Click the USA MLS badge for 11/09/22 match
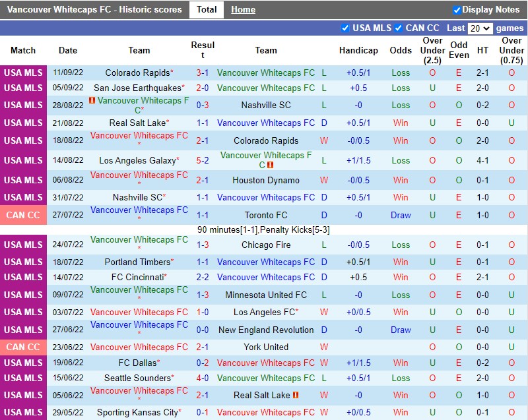Screen dimensions: 528x420 pyautogui.click(x=23, y=73)
